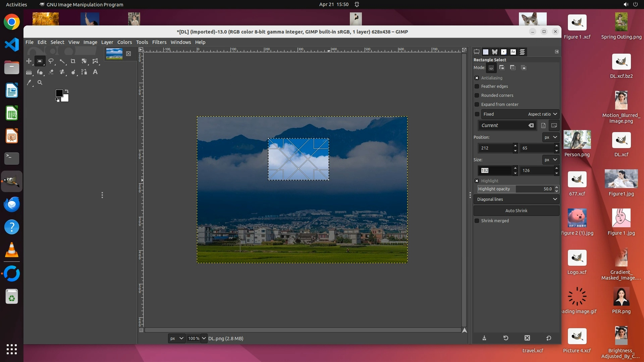Enable Feather edges option
This screenshot has width=644, height=362.
click(x=477, y=86)
